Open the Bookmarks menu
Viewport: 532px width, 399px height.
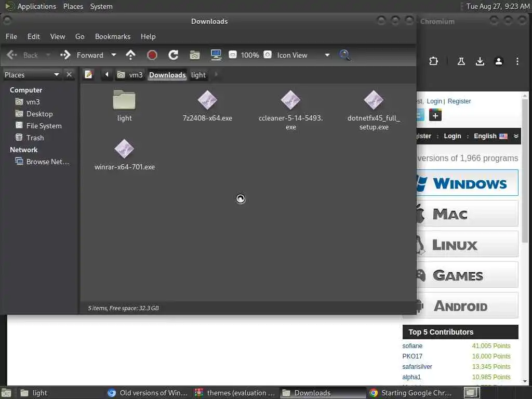(113, 36)
